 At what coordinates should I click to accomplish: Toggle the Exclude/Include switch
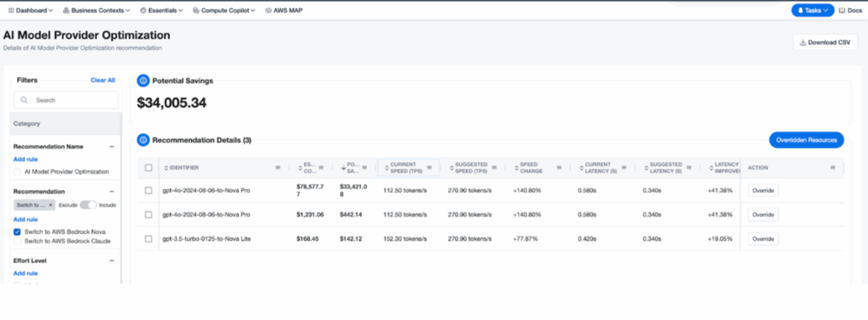pos(88,205)
